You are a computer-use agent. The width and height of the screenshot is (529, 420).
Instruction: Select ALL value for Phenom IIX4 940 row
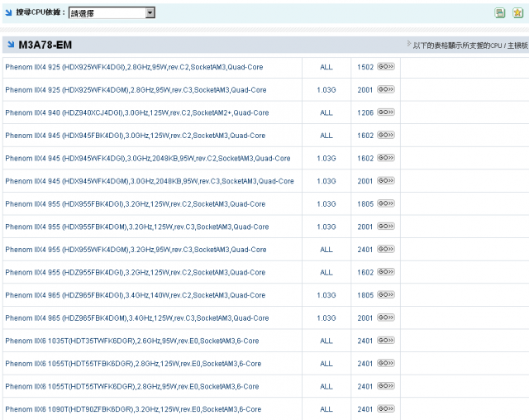pyautogui.click(x=326, y=112)
